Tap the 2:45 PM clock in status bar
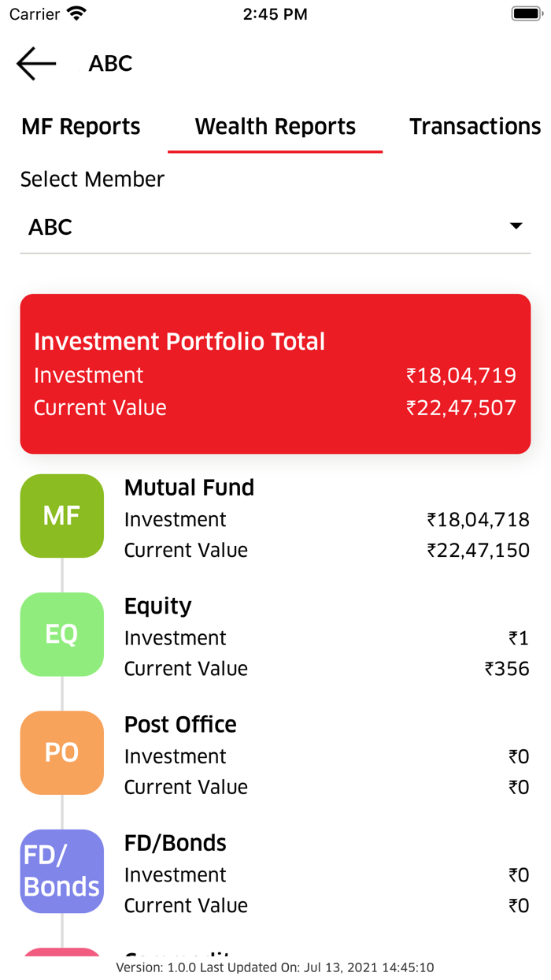The image size is (551, 980). [275, 13]
